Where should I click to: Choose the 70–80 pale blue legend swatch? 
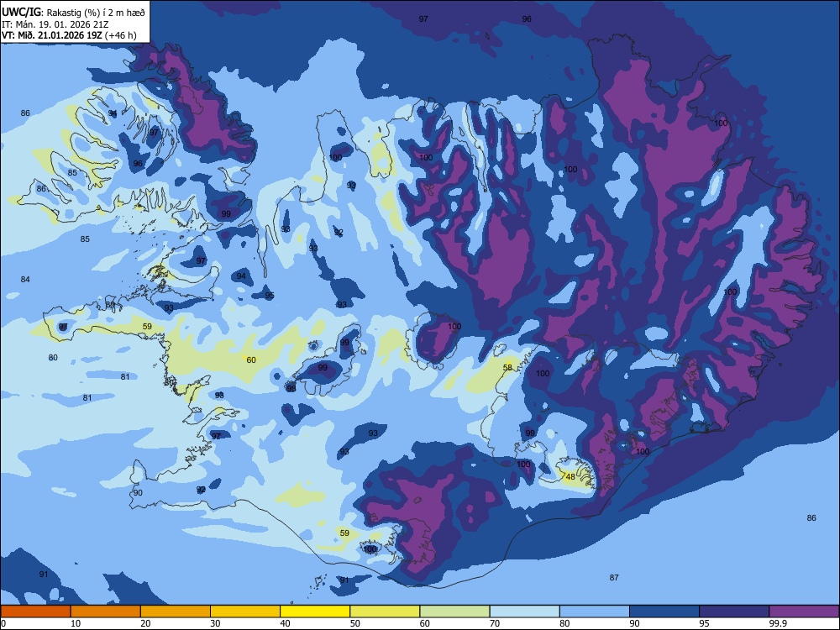(524, 612)
